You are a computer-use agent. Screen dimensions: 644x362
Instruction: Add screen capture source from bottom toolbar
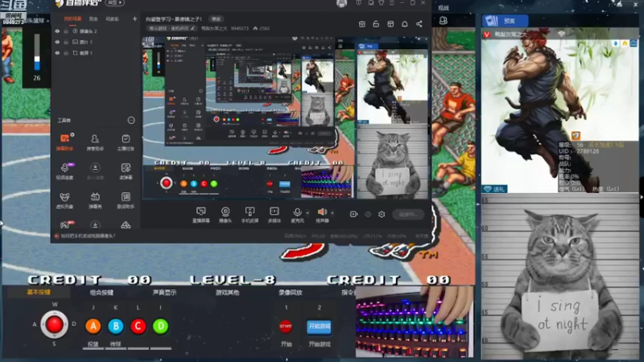[x=200, y=214]
